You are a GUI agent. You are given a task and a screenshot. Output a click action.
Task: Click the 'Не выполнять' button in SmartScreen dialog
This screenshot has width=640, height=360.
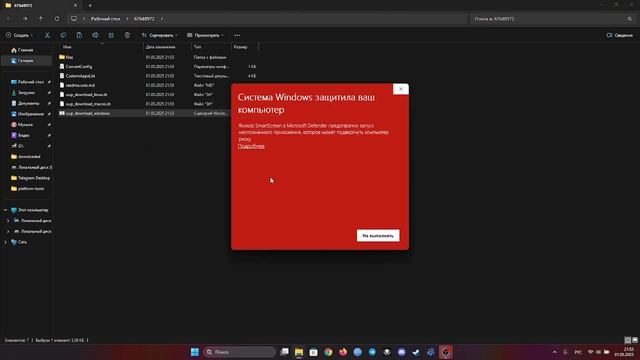pos(378,236)
